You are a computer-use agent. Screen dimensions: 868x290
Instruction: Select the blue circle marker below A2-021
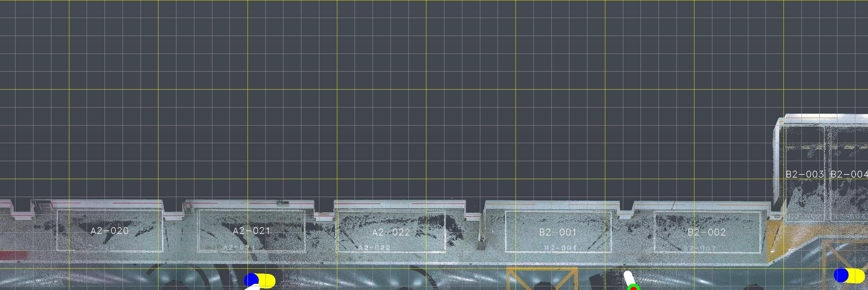tap(251, 280)
